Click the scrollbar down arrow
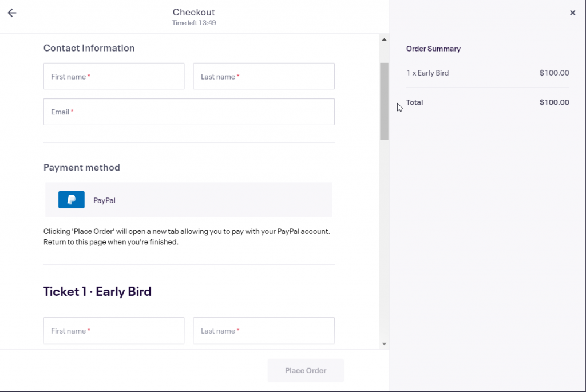586x392 pixels. tap(384, 344)
